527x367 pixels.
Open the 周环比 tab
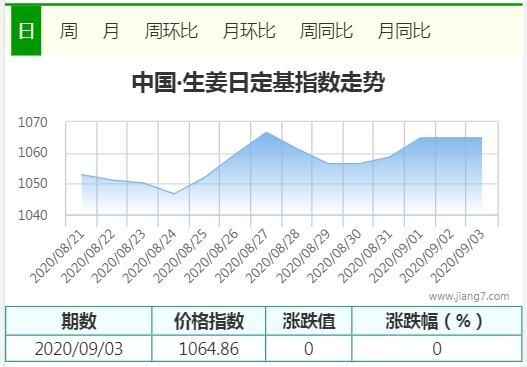click(171, 31)
